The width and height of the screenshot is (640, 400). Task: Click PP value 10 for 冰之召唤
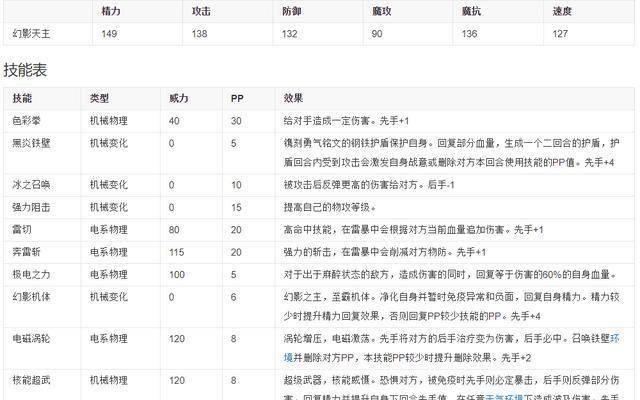(236, 185)
